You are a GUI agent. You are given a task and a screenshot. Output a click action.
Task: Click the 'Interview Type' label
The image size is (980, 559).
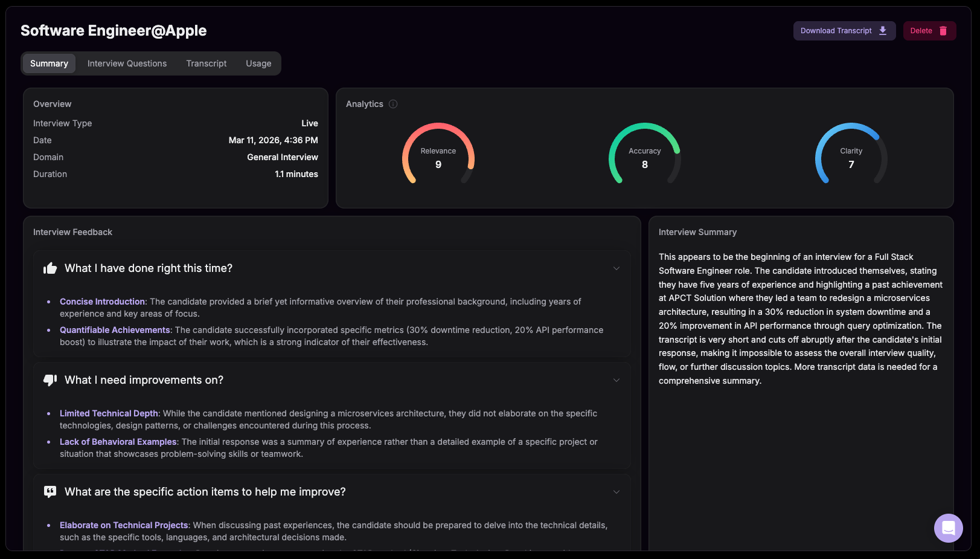click(63, 123)
